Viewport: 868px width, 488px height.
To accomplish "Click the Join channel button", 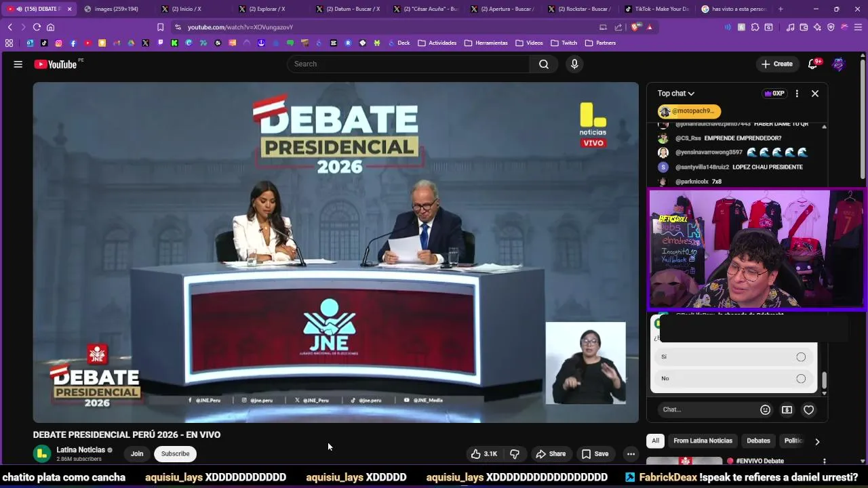I will pyautogui.click(x=137, y=454).
